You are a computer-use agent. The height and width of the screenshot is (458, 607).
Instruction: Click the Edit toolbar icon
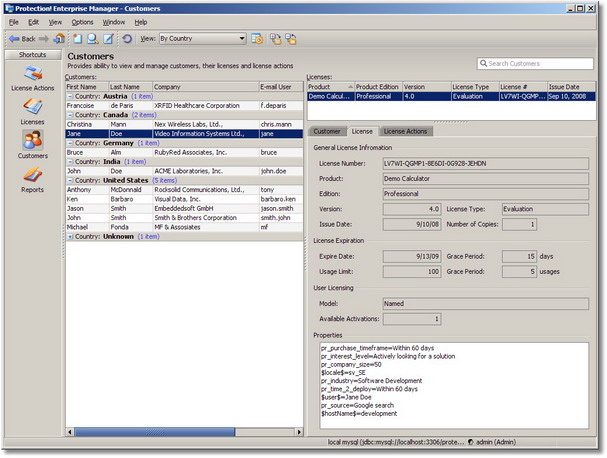pyautogui.click(x=108, y=39)
